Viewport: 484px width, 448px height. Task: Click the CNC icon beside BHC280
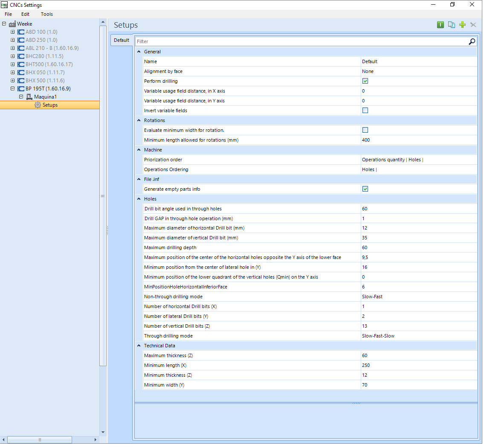pyautogui.click(x=21, y=56)
